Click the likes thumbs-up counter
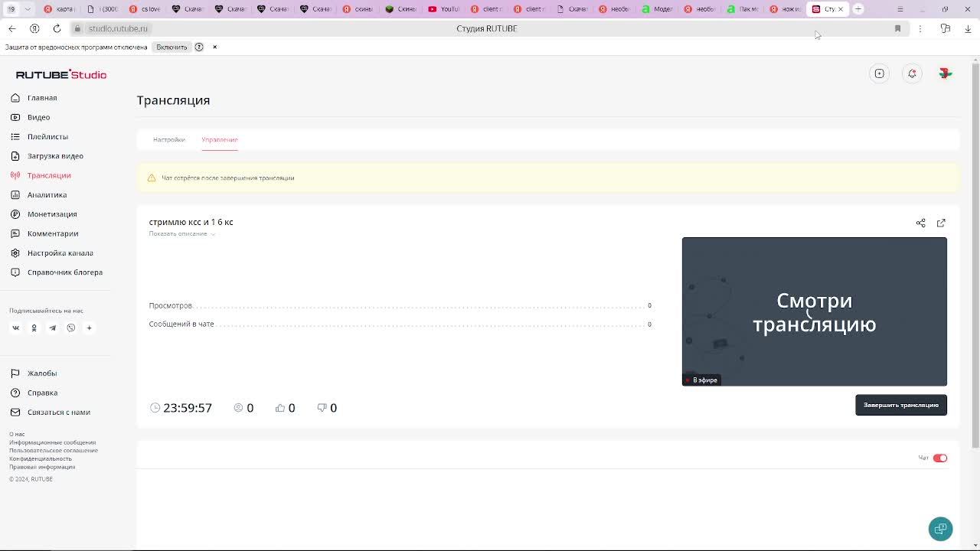This screenshot has width=980, height=551. [285, 408]
